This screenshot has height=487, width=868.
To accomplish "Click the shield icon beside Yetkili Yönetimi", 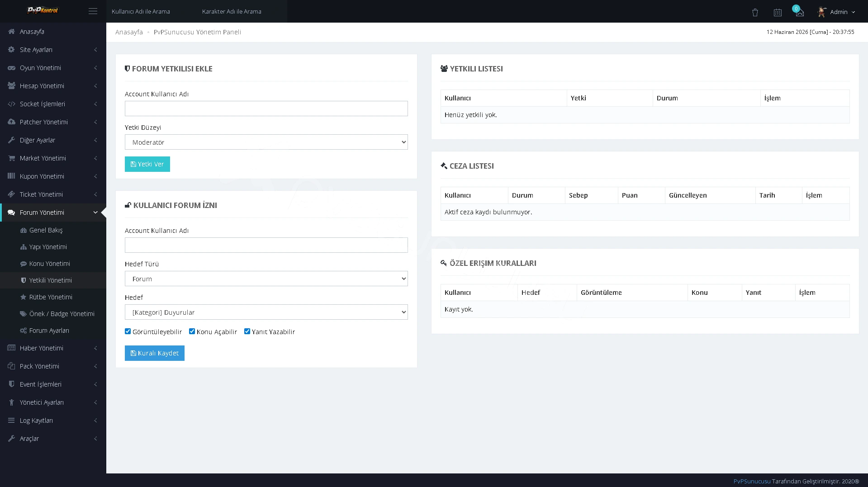I will tap(24, 280).
